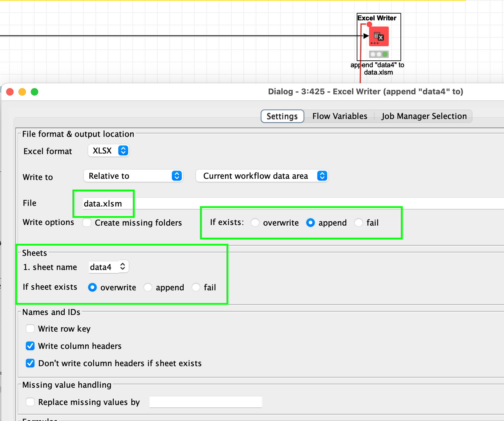Viewport: 504px width, 421px height.
Task: Open the Excel format XLSX dropdown
Action: point(109,151)
